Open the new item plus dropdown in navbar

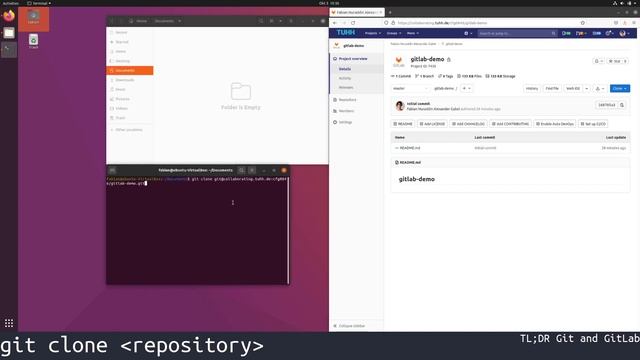point(468,33)
